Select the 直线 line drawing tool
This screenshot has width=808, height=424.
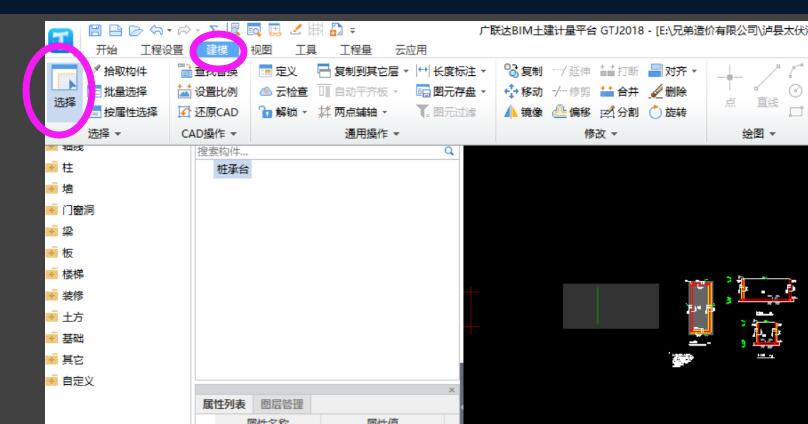pyautogui.click(x=767, y=86)
